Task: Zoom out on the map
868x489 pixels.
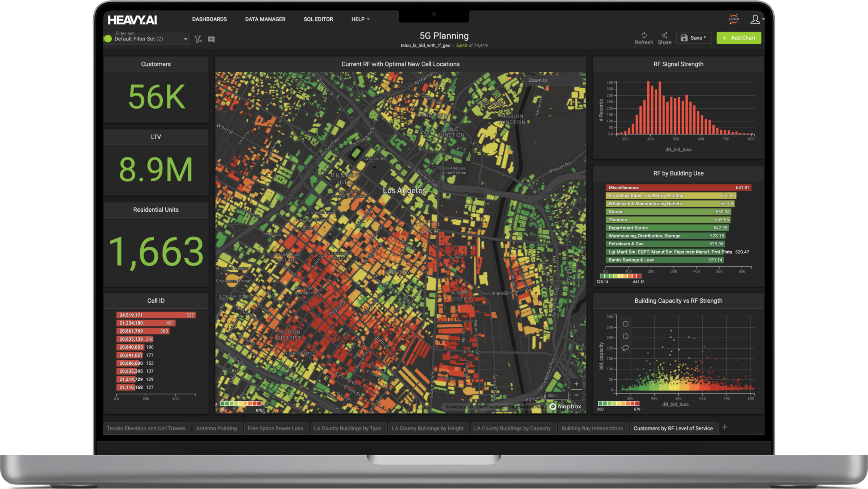Action: (x=576, y=395)
